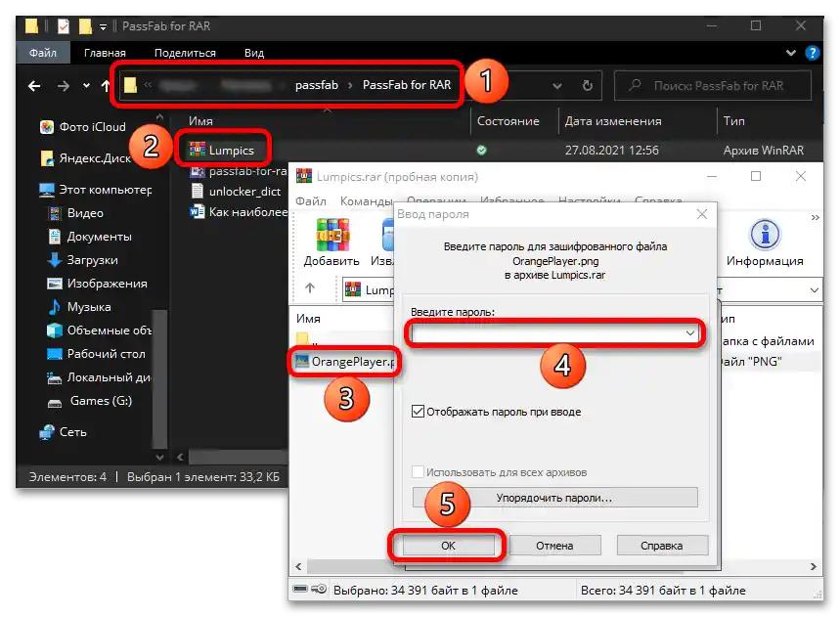
Task: Select Яндекс.Диск in the sidebar
Action: tap(86, 158)
